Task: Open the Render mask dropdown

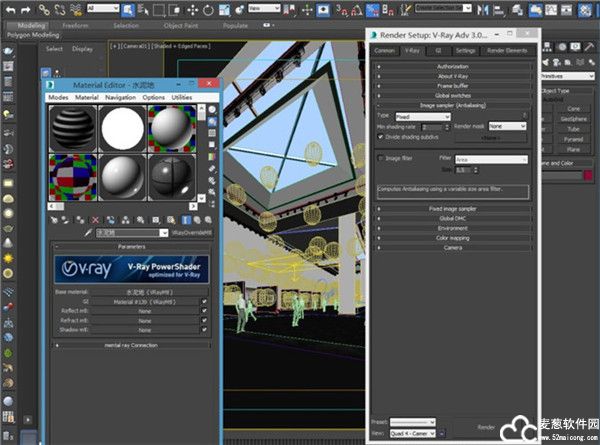Action: pyautogui.click(x=508, y=127)
